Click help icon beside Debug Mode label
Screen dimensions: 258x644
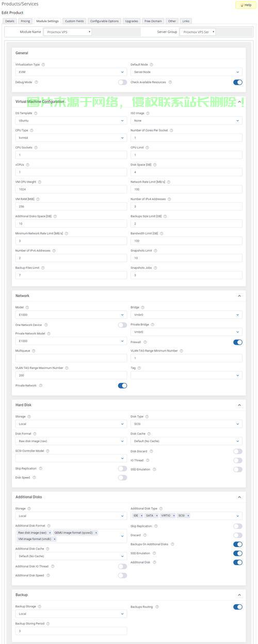[36, 82]
